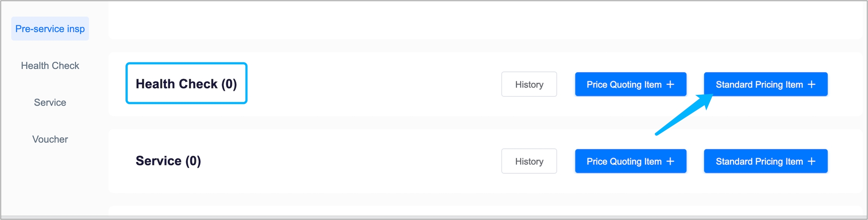Open History for the Health Check section
This screenshot has width=868, height=220.
pyautogui.click(x=529, y=85)
